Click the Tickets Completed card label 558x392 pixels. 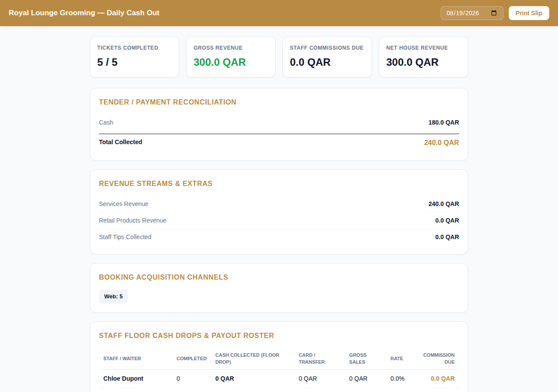(x=128, y=48)
